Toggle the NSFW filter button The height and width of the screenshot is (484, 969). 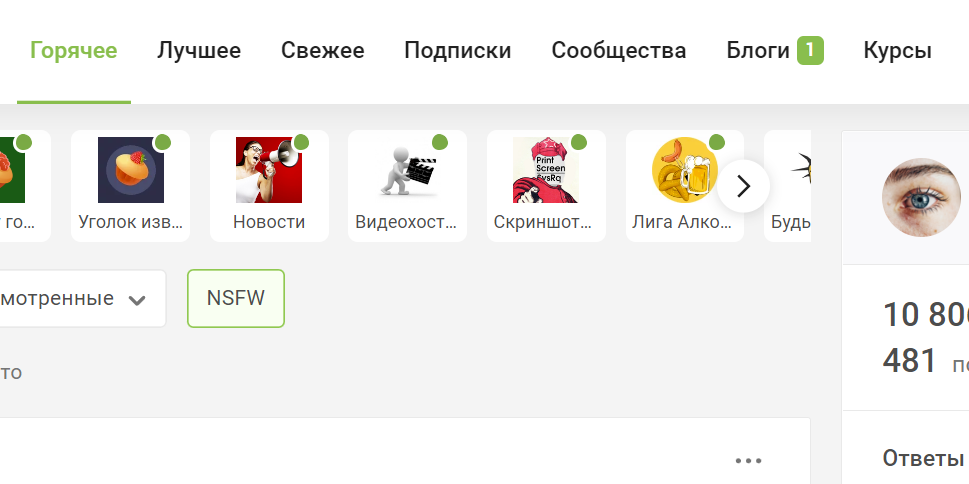[x=235, y=299]
